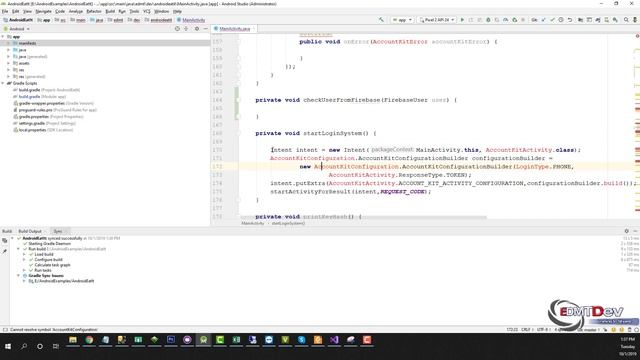This screenshot has width=640, height=360.
Task: Expand the java folder in project tree
Action: [x=8, y=50]
